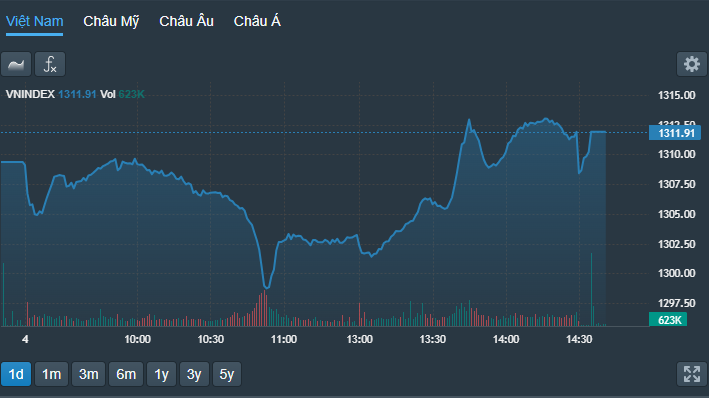709x398 pixels.
Task: Select the 1m time range
Action: [x=52, y=374]
